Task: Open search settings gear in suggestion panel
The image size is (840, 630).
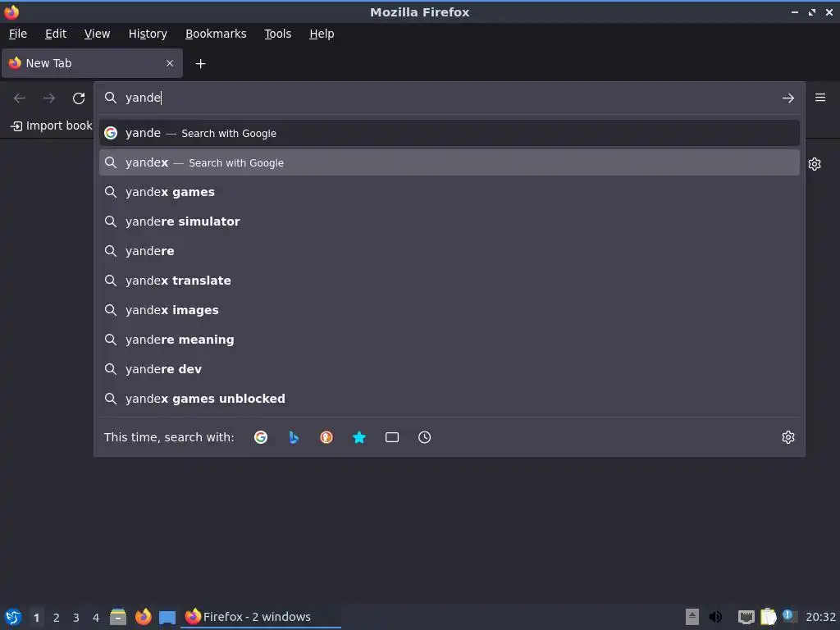Action: point(788,437)
